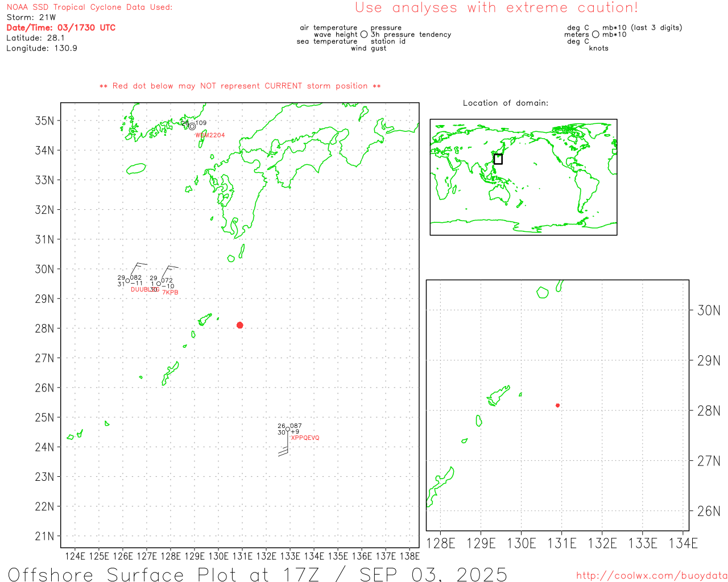Click the DUUBLSG station id label
The width and height of the screenshot is (728, 582).
click(x=145, y=289)
